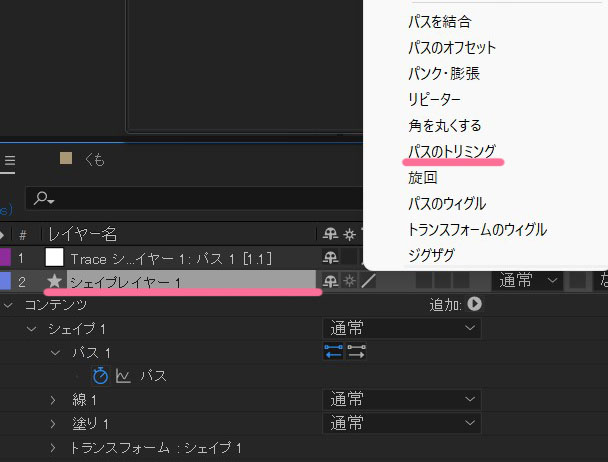Open 線 1 blend mode dropdown
Screen dimensions: 608x462
click(x=402, y=399)
